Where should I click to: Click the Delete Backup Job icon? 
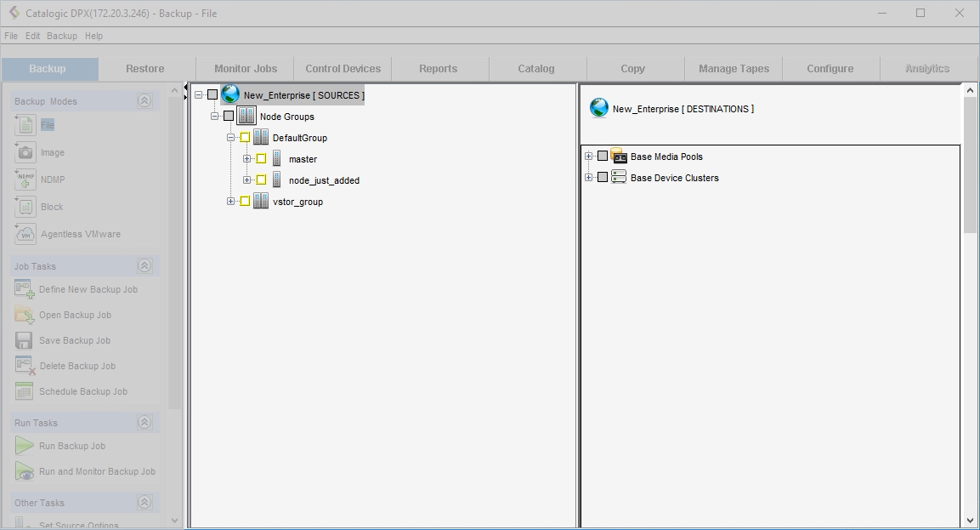coord(25,366)
